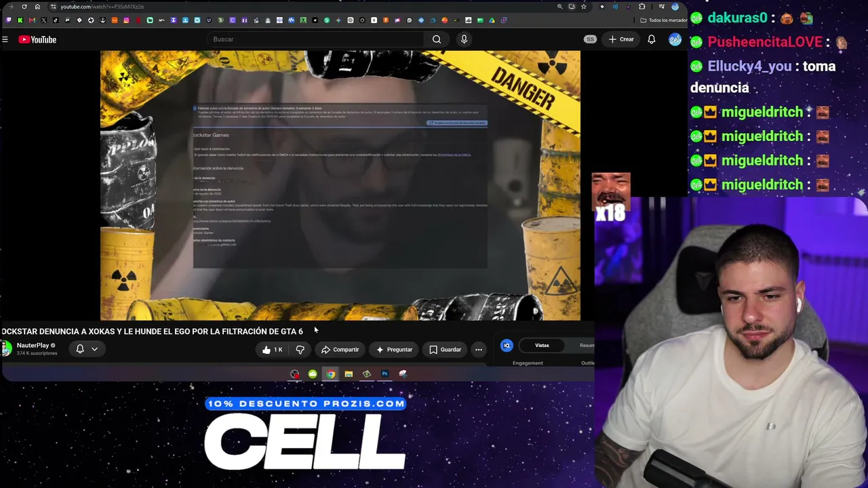Open YouTube notifications bell in the header
Screen dimensions: 868x488
pyautogui.click(x=651, y=39)
